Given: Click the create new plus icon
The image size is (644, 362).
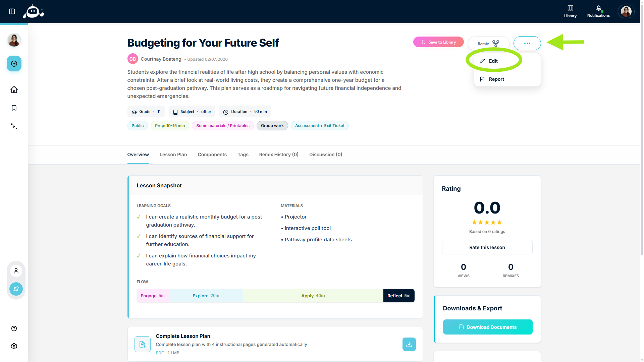Looking at the screenshot, I should coord(14,64).
